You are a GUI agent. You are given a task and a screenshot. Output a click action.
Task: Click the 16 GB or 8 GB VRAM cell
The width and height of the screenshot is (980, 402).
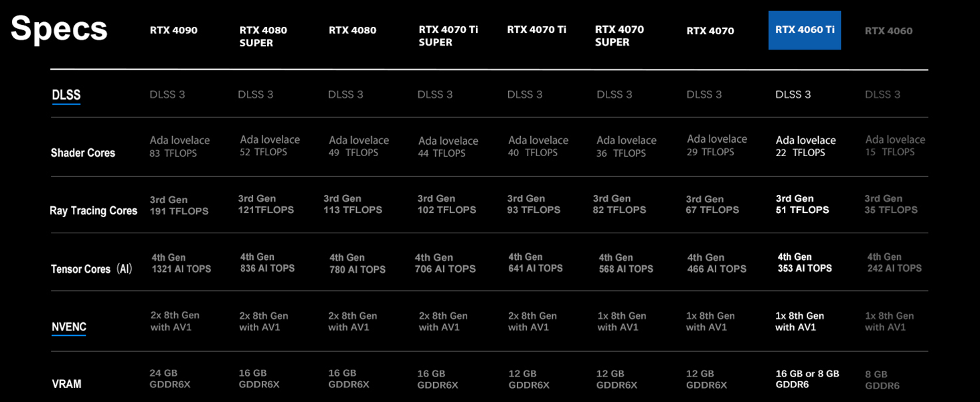[x=807, y=379]
